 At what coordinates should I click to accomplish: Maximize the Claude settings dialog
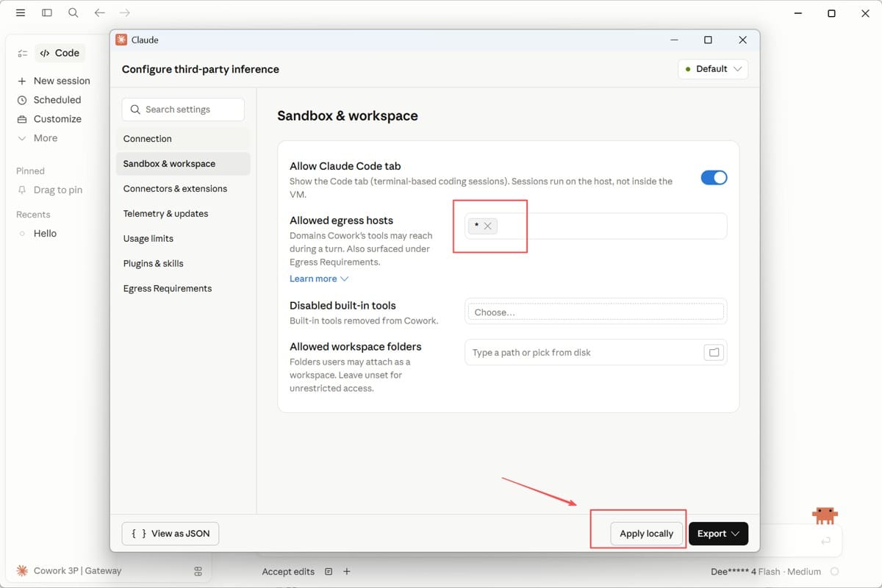pyautogui.click(x=708, y=40)
